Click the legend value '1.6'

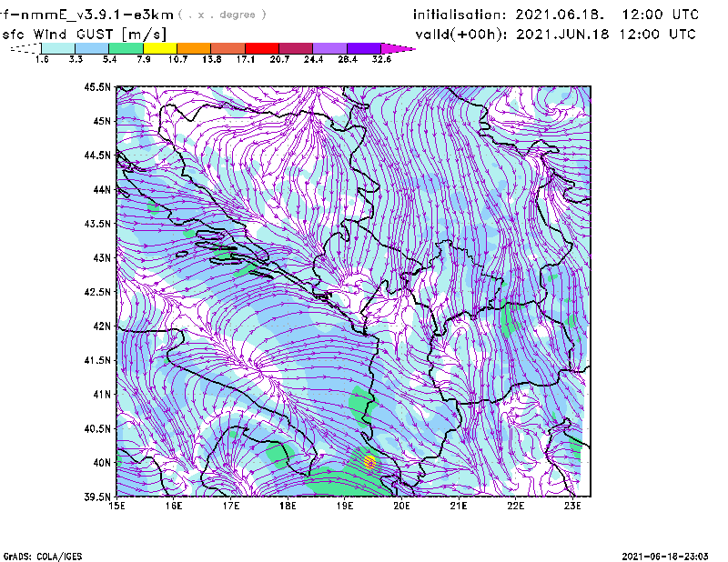point(42,59)
